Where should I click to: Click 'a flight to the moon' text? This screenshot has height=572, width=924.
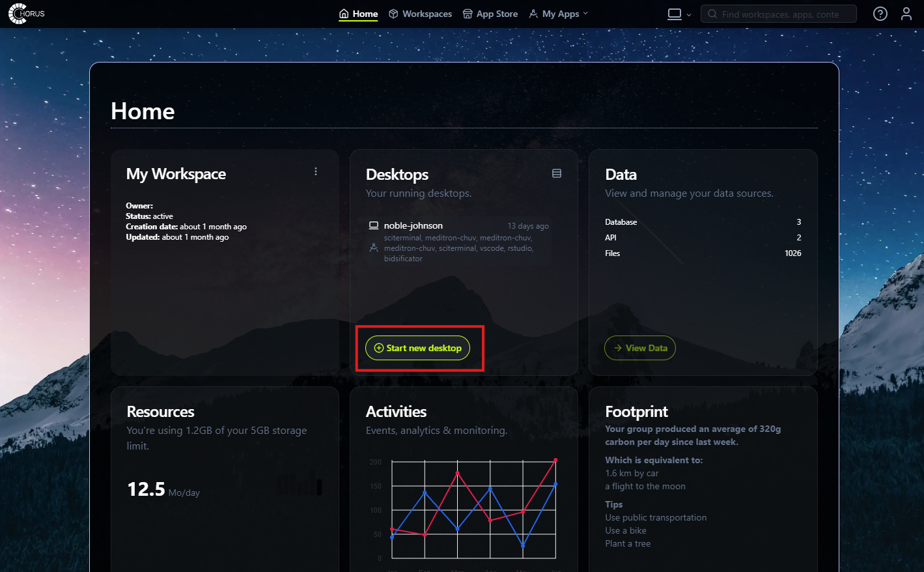pos(645,486)
